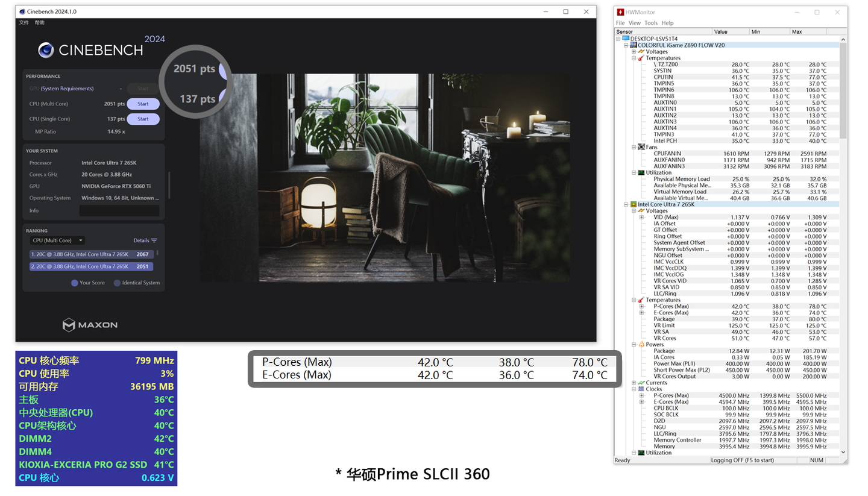Image resolution: width=868 pixels, height=496 pixels.
Task: Click the Maxon logo at bottom
Action: (90, 325)
